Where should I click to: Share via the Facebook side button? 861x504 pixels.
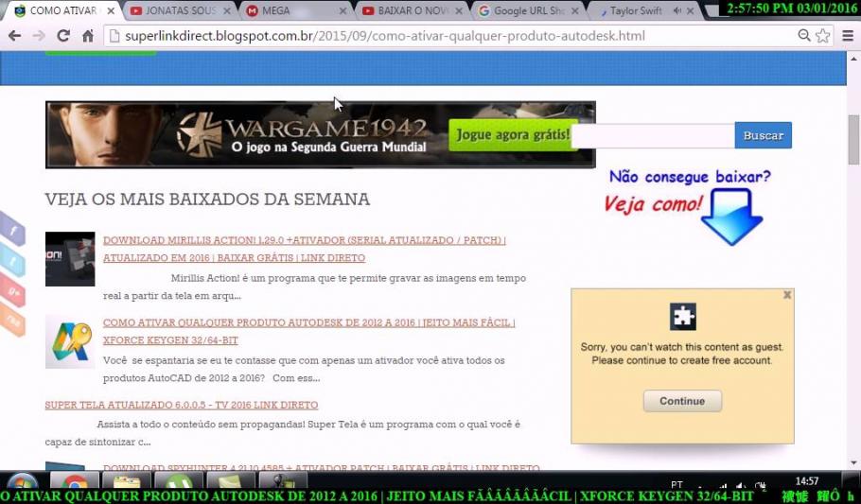[12, 229]
